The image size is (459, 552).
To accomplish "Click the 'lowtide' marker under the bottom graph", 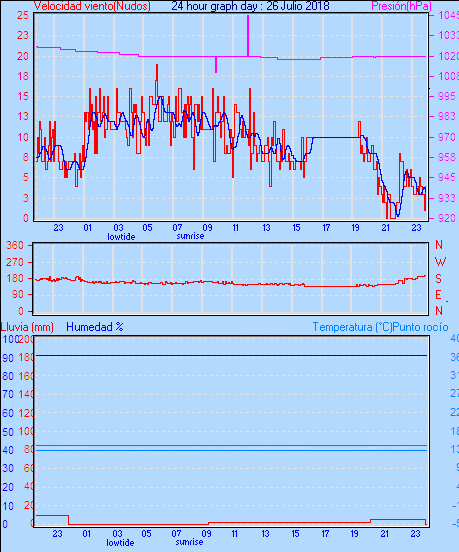I will [x=120, y=542].
